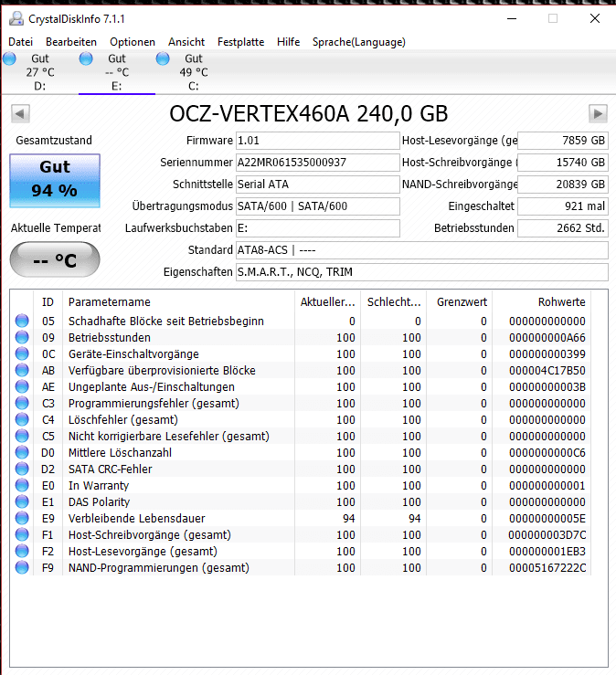Go to next disk with right arrow
The height and width of the screenshot is (675, 616).
598,114
